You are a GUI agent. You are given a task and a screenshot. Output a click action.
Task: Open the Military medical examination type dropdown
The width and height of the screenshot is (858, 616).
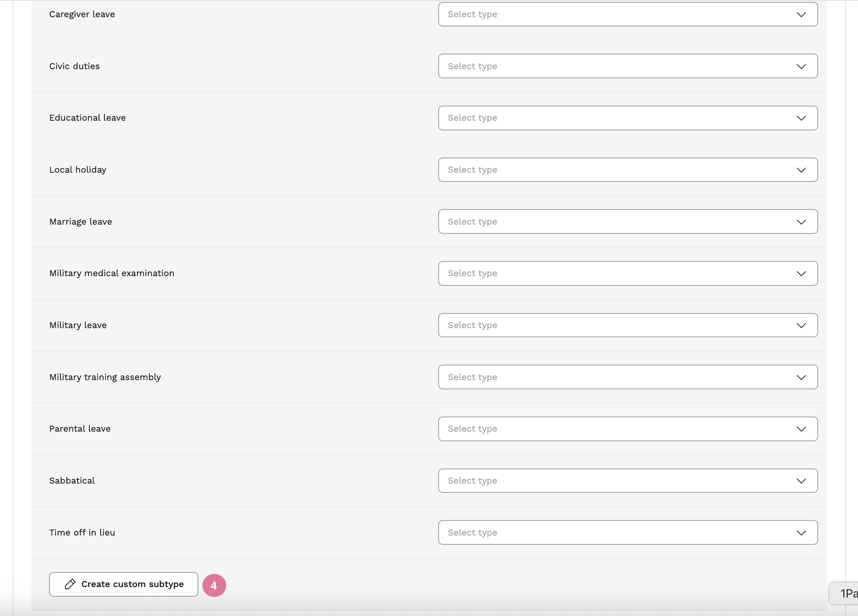coord(628,273)
